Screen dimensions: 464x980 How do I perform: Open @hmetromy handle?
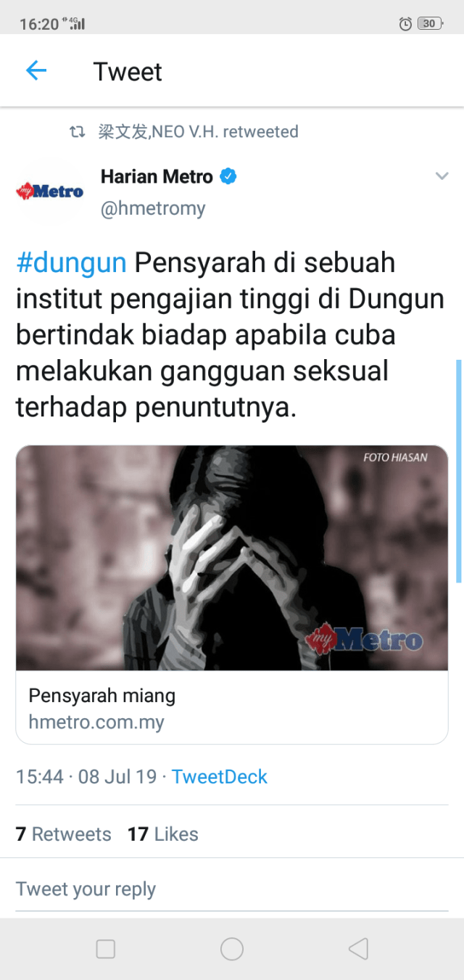click(153, 209)
